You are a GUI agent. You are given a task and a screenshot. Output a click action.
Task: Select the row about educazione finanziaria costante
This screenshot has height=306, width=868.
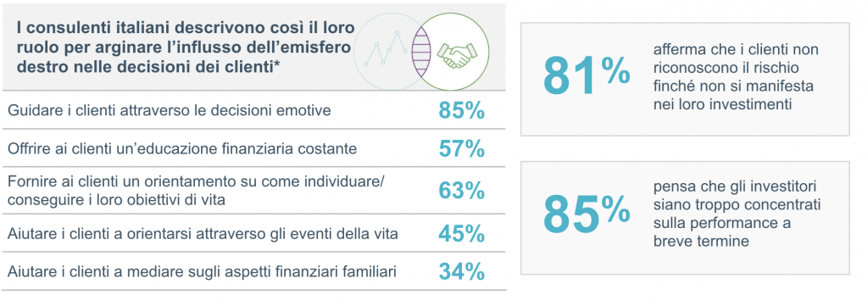[x=254, y=148]
